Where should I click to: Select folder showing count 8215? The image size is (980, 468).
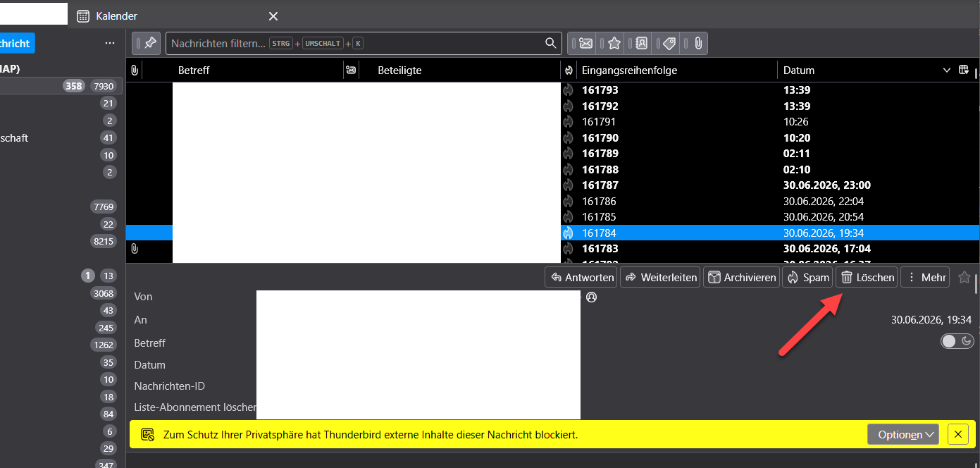tap(61, 241)
